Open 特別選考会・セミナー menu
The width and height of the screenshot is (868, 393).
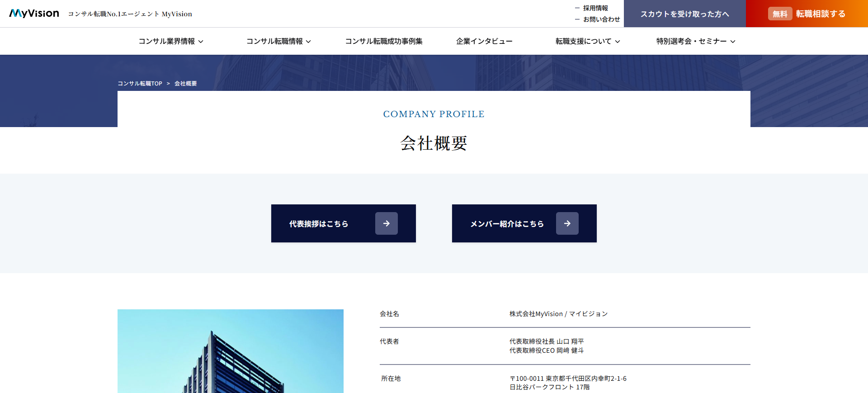coord(696,41)
